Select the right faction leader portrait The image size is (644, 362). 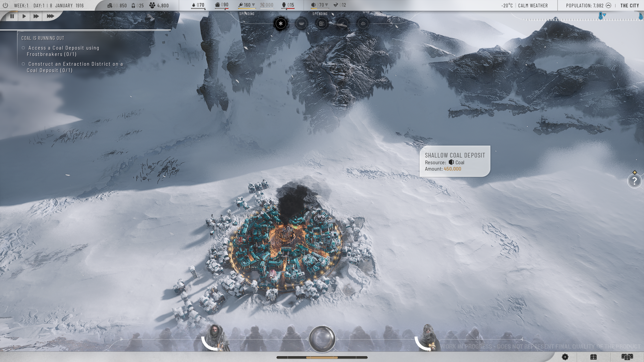pos(428,337)
